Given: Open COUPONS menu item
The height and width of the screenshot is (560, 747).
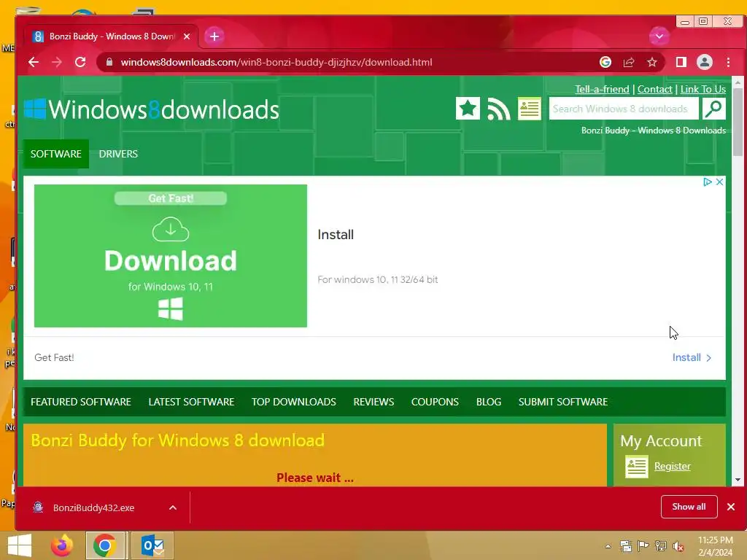Looking at the screenshot, I should [435, 402].
